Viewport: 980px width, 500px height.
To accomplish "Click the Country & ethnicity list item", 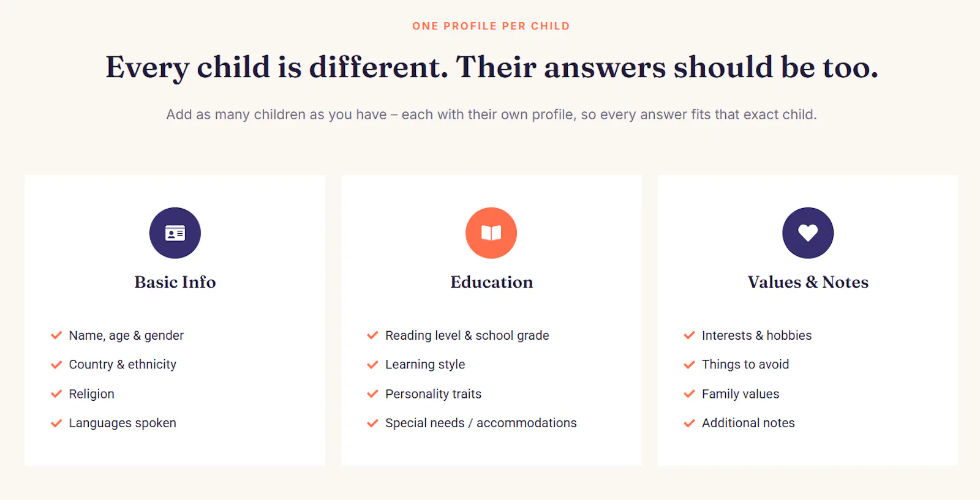I will click(123, 365).
